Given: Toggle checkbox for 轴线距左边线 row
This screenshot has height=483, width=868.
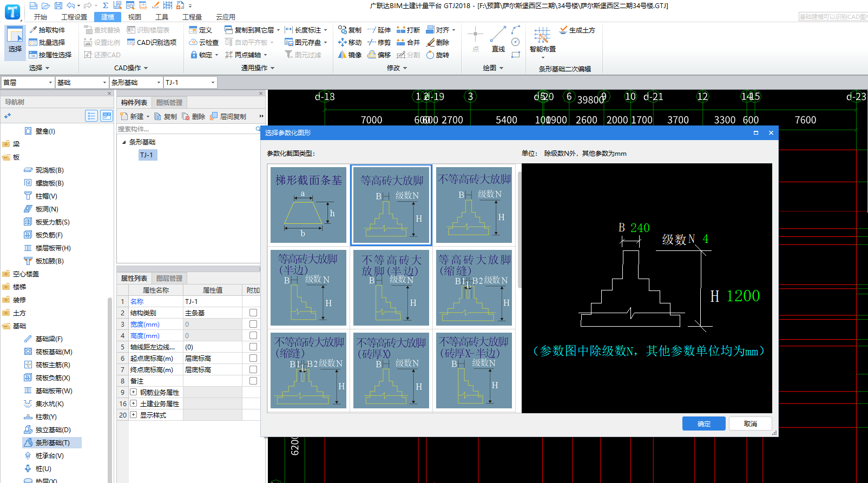Looking at the screenshot, I should pos(253,347).
